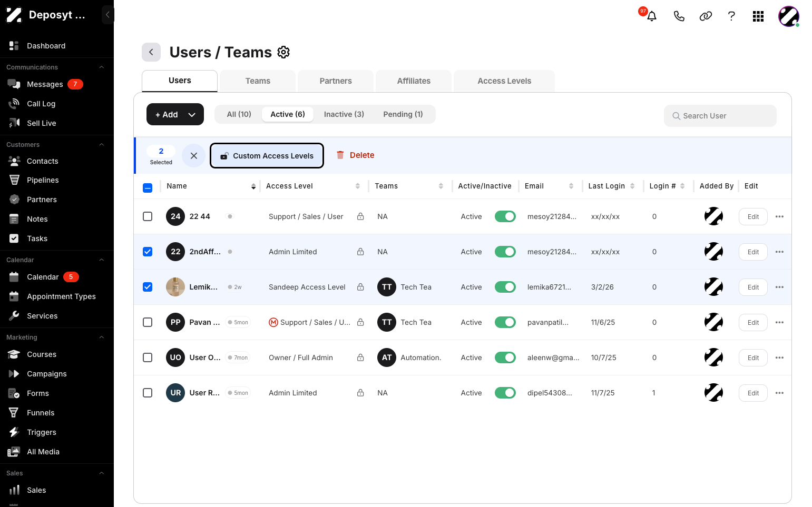This screenshot has height=507, width=812.
Task: Open the link chain icon in header
Action: (x=706, y=16)
